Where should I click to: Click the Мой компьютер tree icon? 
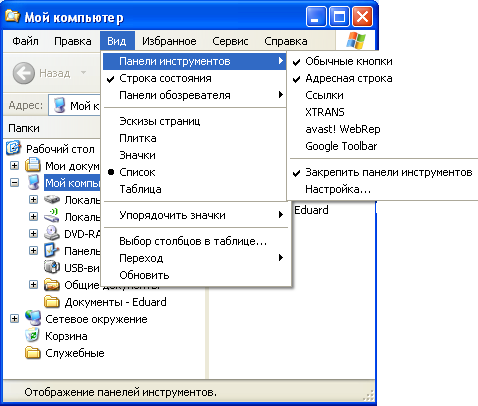tap(33, 182)
